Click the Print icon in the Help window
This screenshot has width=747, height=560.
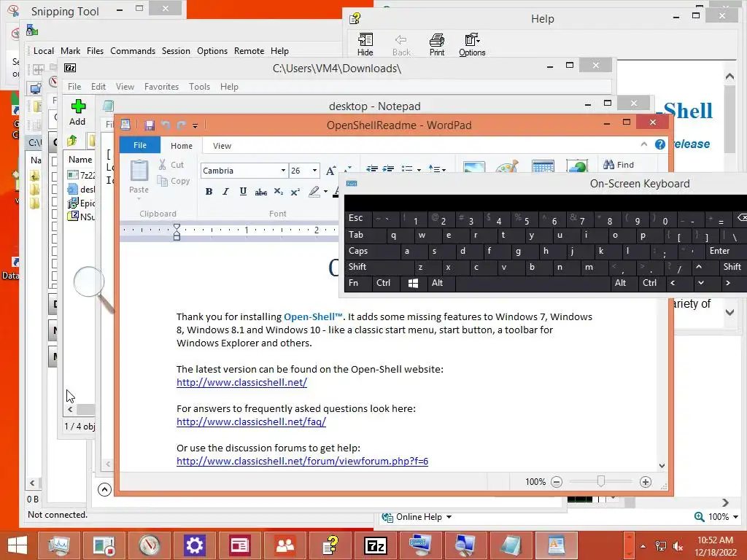(x=437, y=44)
